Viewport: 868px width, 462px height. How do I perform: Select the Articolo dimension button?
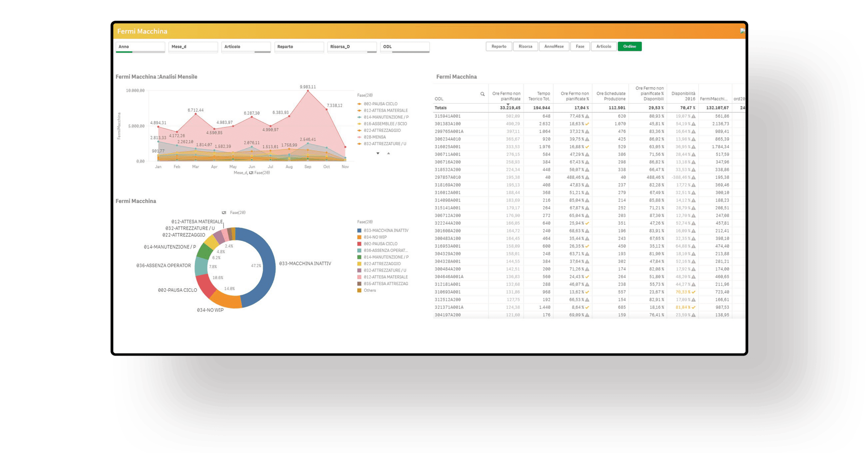(x=604, y=46)
